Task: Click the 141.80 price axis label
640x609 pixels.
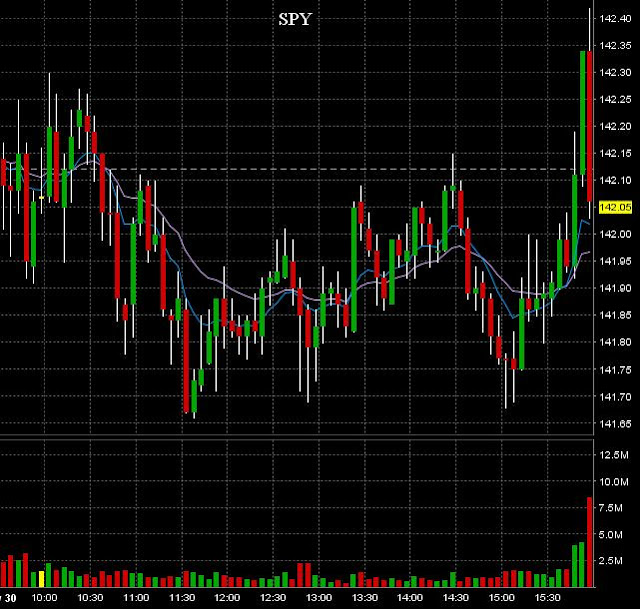Action: pyautogui.click(x=615, y=342)
